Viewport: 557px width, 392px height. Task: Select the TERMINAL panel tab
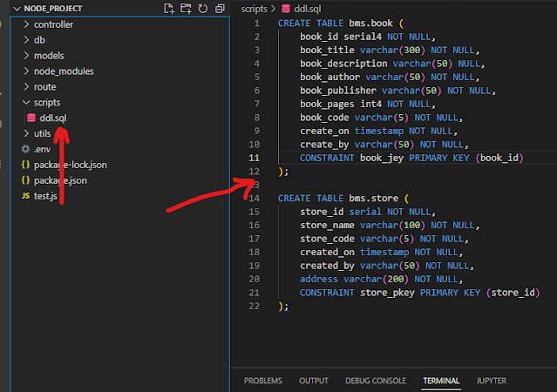441,381
